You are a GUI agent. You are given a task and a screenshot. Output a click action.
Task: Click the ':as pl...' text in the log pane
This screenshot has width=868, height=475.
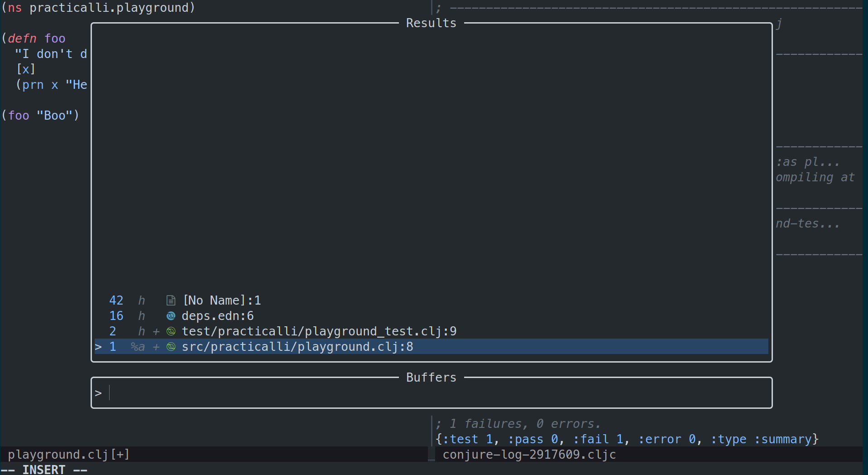click(x=808, y=162)
